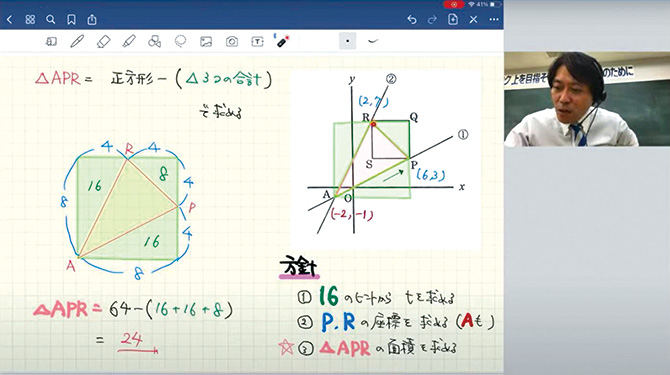Select the Text box tool
670x375 pixels.
pyautogui.click(x=257, y=41)
